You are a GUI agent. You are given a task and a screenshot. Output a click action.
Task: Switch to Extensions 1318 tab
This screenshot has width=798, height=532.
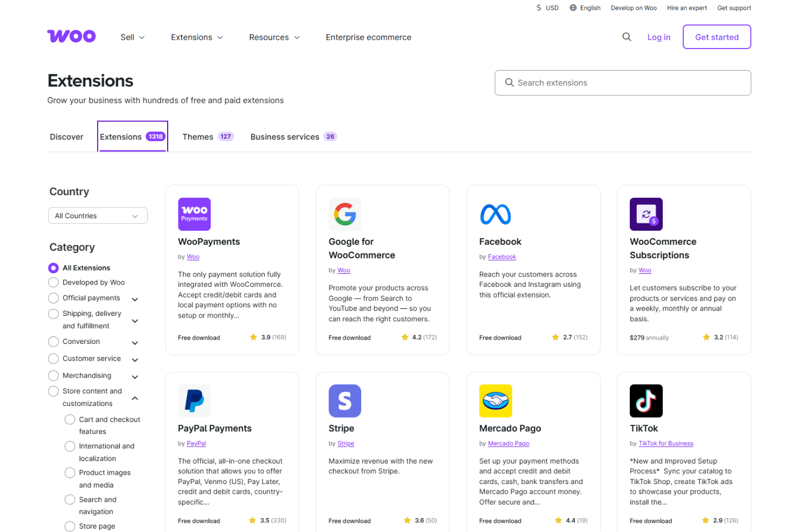pyautogui.click(x=133, y=137)
